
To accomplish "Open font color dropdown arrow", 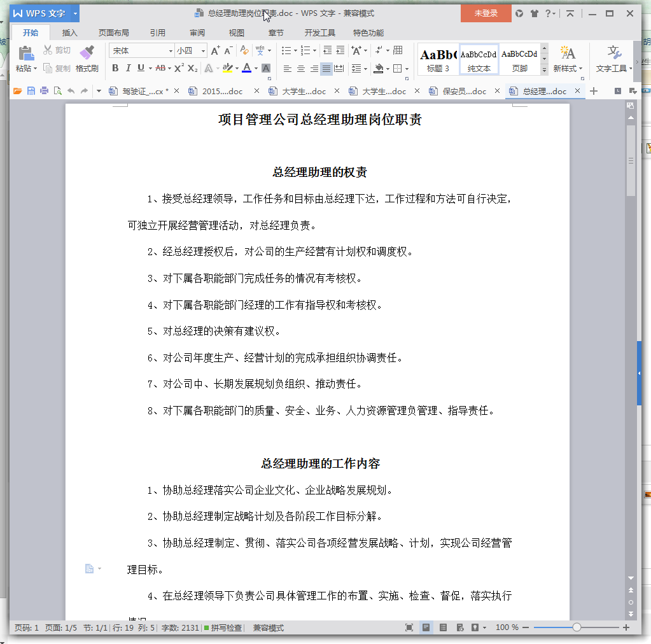I will point(256,69).
